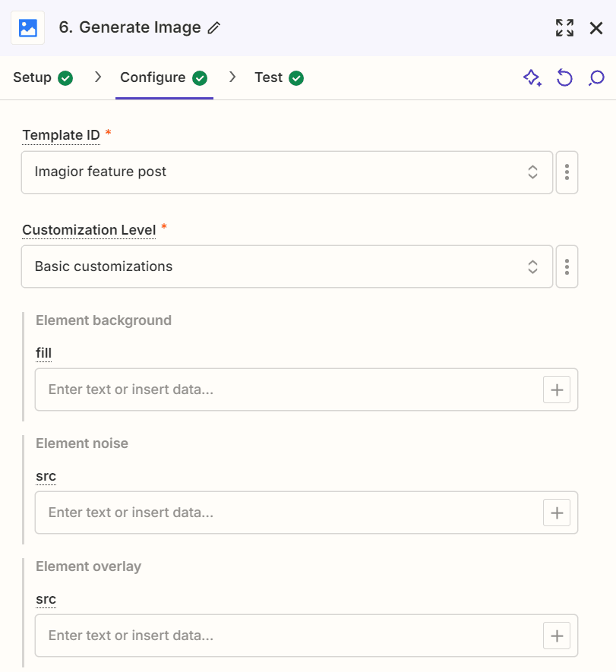The image size is (616, 672).
Task: Click the image generator app icon
Action: click(27, 27)
